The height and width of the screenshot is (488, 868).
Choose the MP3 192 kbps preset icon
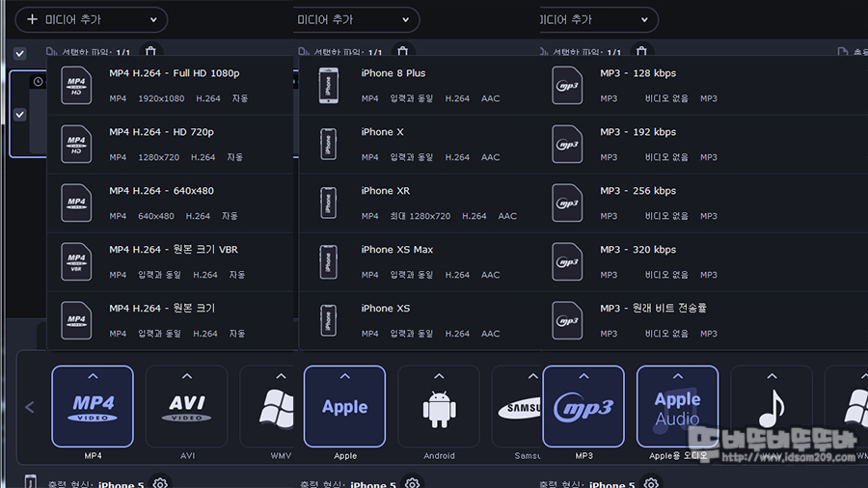pyautogui.click(x=567, y=144)
